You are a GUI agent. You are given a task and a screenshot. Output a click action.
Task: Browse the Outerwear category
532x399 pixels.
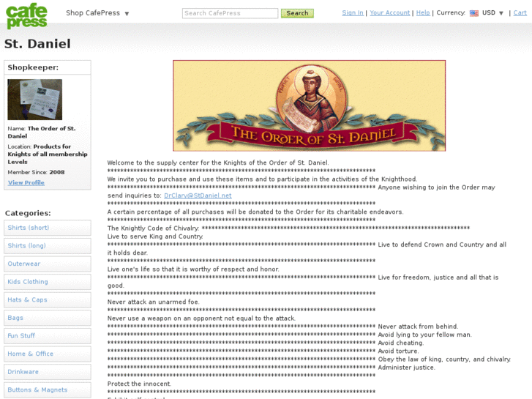[48, 264]
